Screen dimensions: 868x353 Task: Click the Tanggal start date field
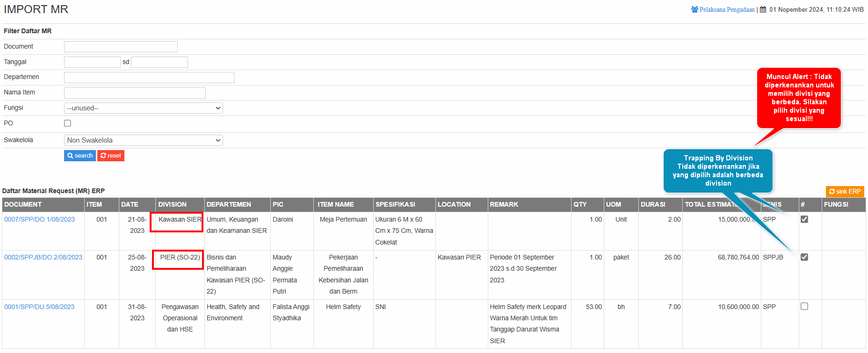[92, 62]
